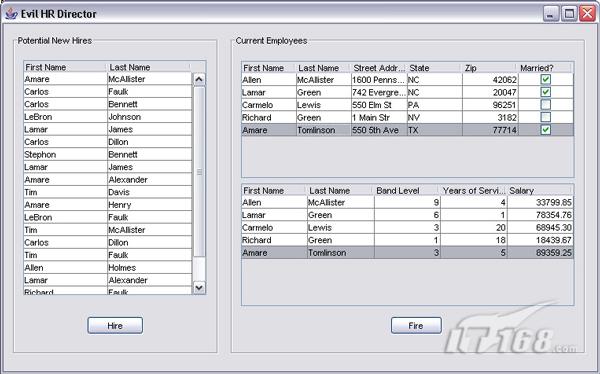Uncheck Married for Lamar Green
This screenshot has width=600, height=374.
click(x=546, y=92)
